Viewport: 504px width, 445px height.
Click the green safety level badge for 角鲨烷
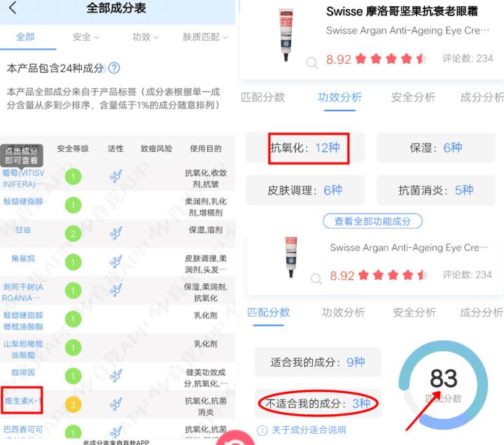click(x=73, y=262)
